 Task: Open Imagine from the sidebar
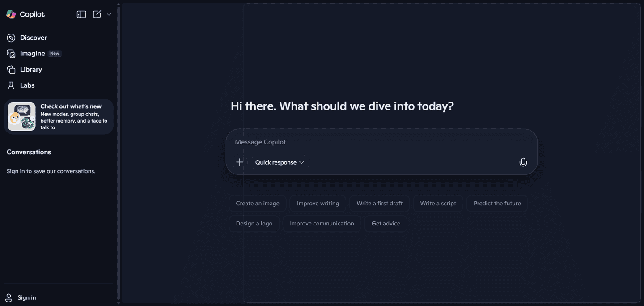coord(32,54)
